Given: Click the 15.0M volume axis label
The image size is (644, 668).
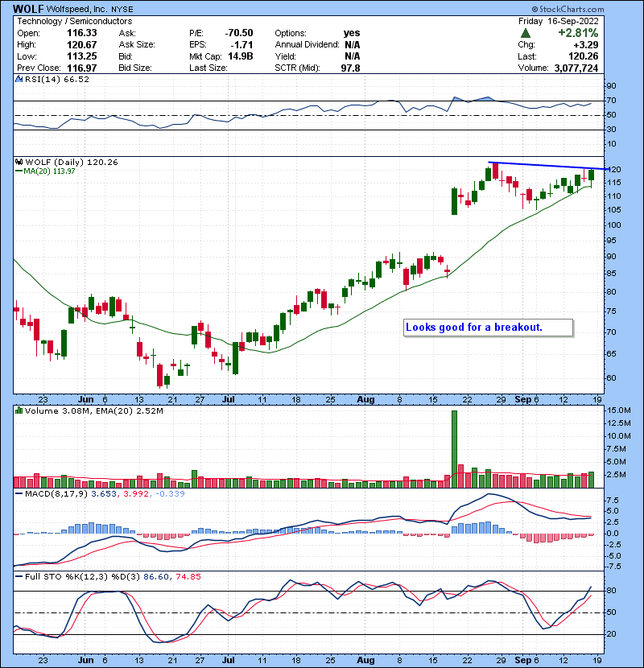Looking at the screenshot, I should tap(619, 410).
